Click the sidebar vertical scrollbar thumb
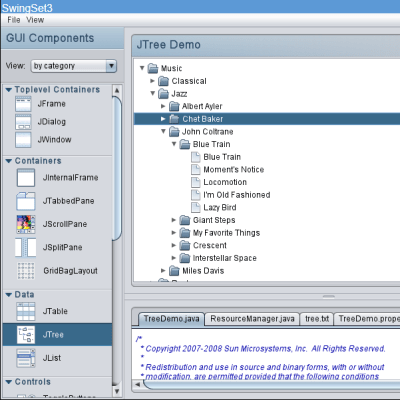The image size is (400, 400). 117,168
